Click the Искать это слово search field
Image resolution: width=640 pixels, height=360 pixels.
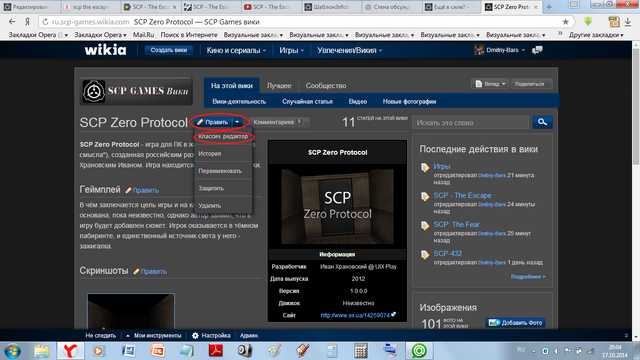click(470, 122)
